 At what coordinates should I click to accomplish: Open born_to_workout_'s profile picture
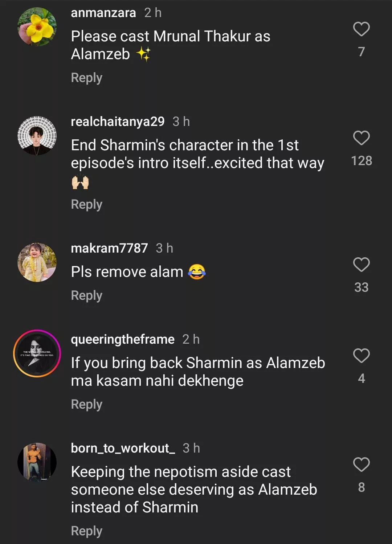(37, 462)
